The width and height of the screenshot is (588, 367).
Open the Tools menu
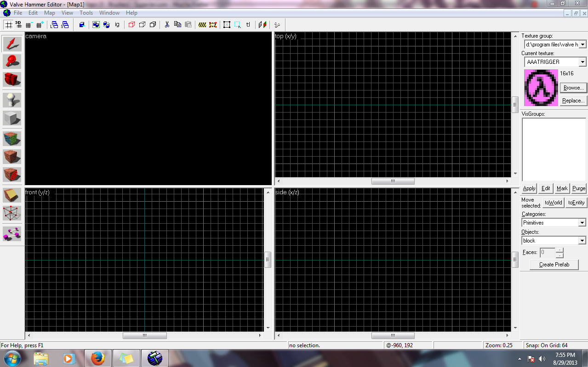coord(86,13)
